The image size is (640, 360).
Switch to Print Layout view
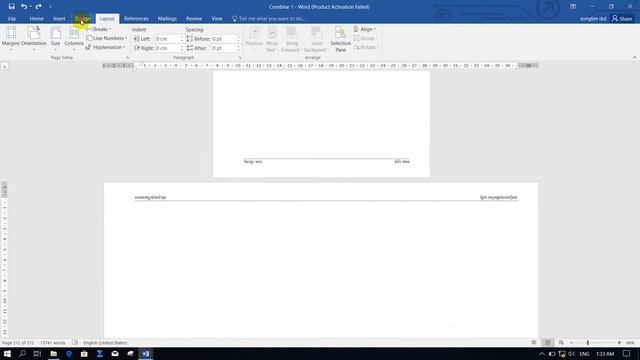coord(548,343)
